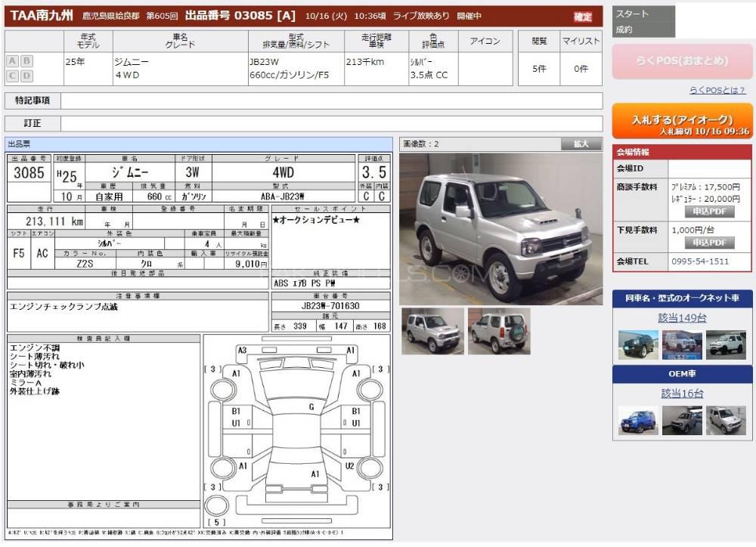
Task: Download 申込PDF in the 下見手数料 row
Action: click(709, 243)
